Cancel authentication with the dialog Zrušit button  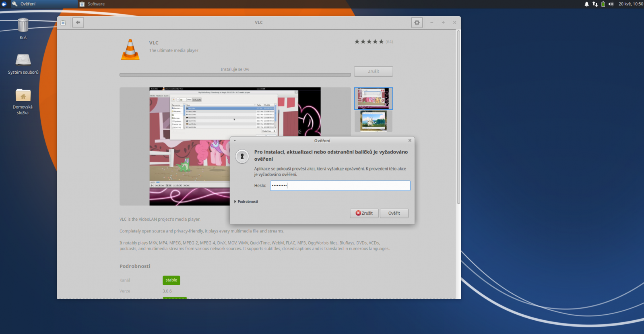coord(364,213)
